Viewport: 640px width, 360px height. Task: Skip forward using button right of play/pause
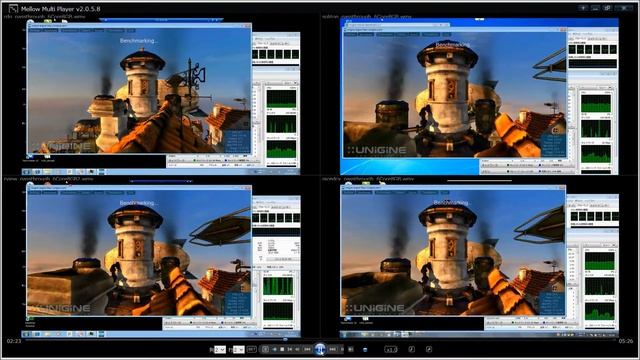coord(333,349)
